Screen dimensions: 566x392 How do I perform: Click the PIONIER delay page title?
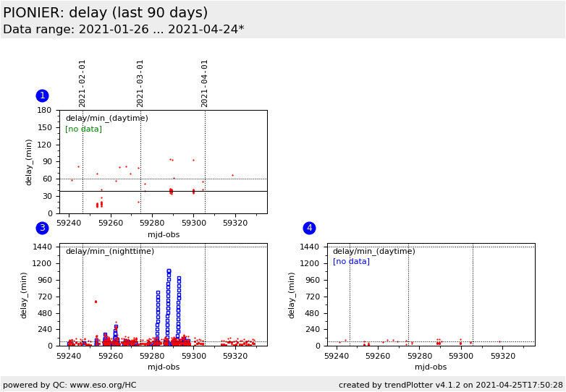tap(106, 13)
